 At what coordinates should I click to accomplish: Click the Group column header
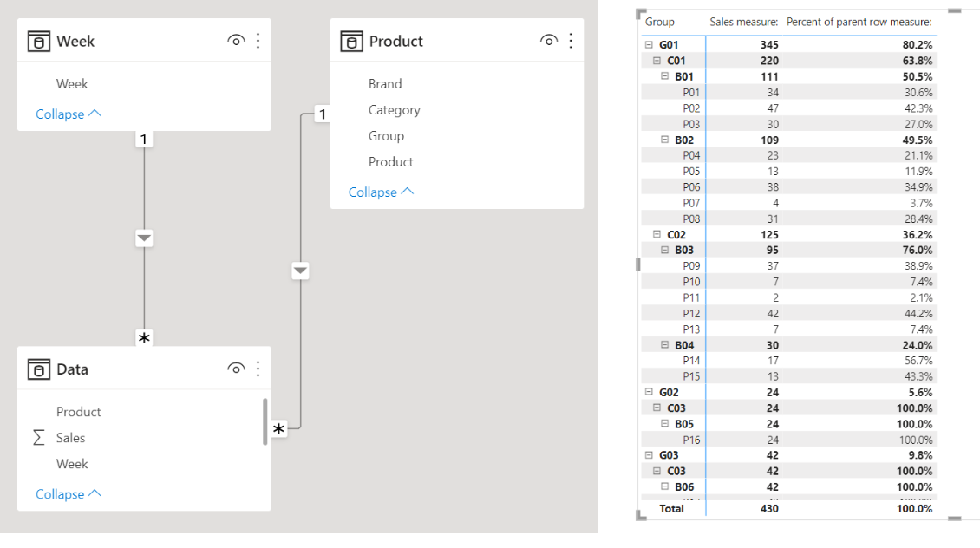(x=659, y=22)
